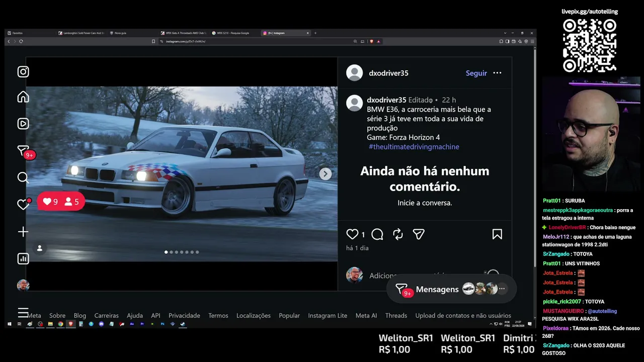Save the post with bookmark icon
The image size is (644, 362).
497,234
